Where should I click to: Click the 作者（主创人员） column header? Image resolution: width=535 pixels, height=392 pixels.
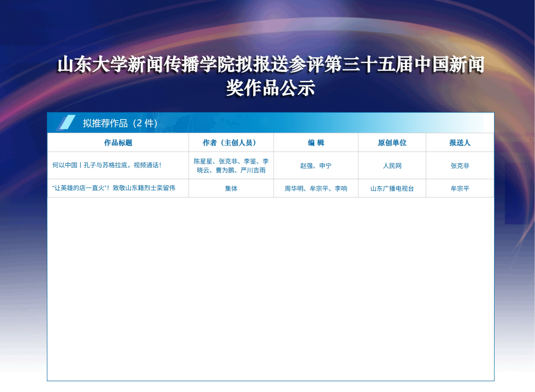[x=231, y=143]
